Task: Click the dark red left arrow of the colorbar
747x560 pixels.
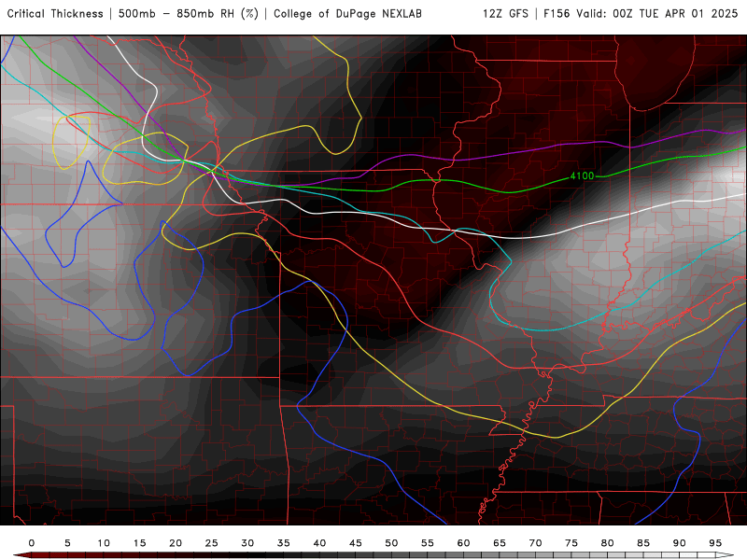Action: click(x=21, y=555)
